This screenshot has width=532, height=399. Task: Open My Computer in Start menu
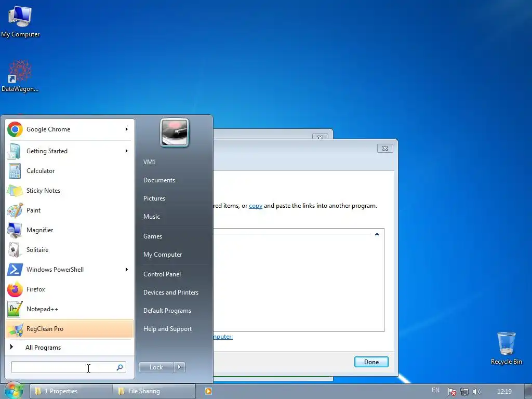click(x=163, y=255)
